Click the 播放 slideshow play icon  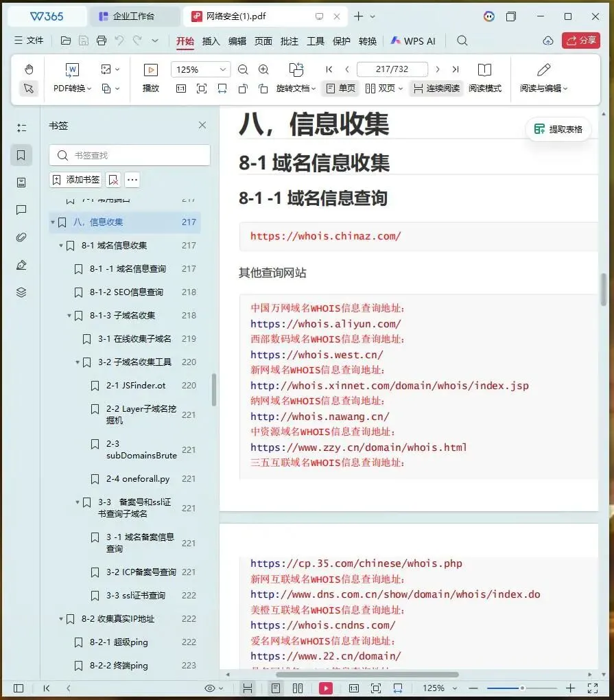[x=151, y=70]
